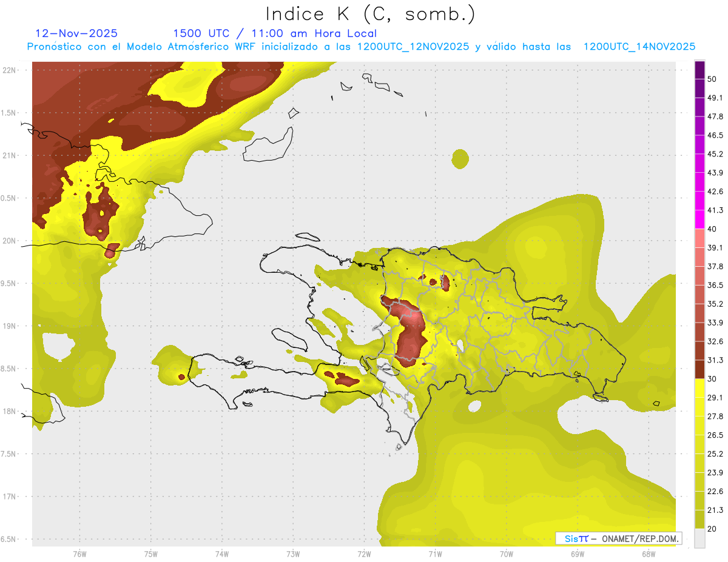Image resolution: width=728 pixels, height=562 pixels.
Task: Click the colorbar value 21.3
Action: point(716,510)
